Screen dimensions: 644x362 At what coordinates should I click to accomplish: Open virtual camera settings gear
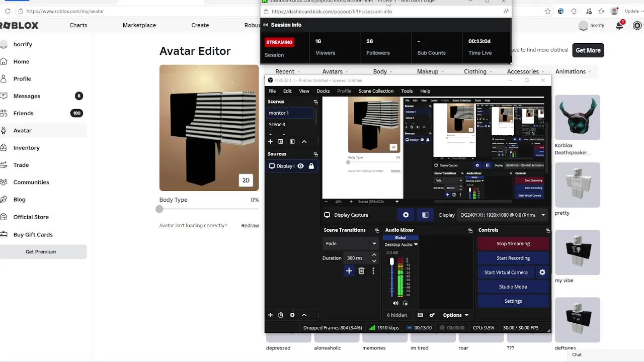click(542, 273)
